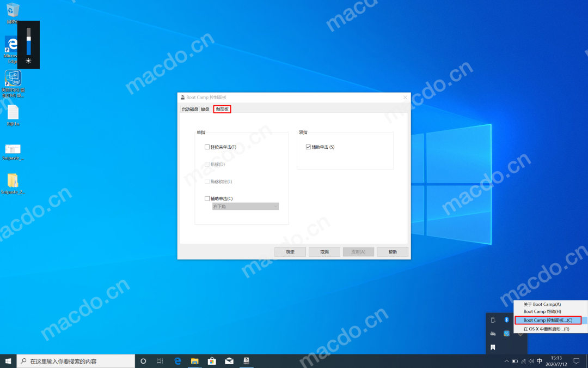Viewport: 588px width, 368px height.
Task: Enable the 轻按来单击(T) checkbox
Action: click(207, 147)
